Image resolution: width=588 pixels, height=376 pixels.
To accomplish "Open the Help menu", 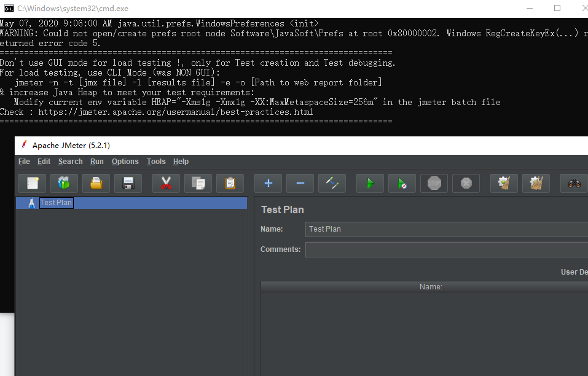I will click(x=181, y=162).
